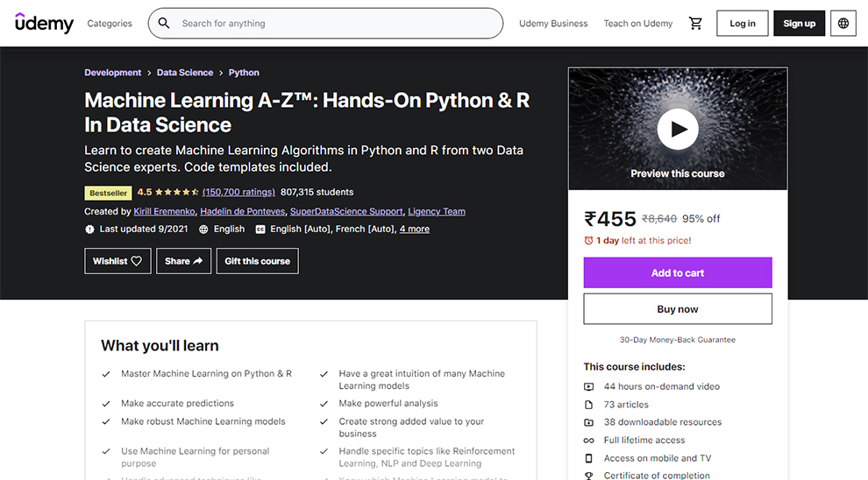Click the What you'll learn heading
Viewport: 868px width, 480px height.
click(160, 346)
